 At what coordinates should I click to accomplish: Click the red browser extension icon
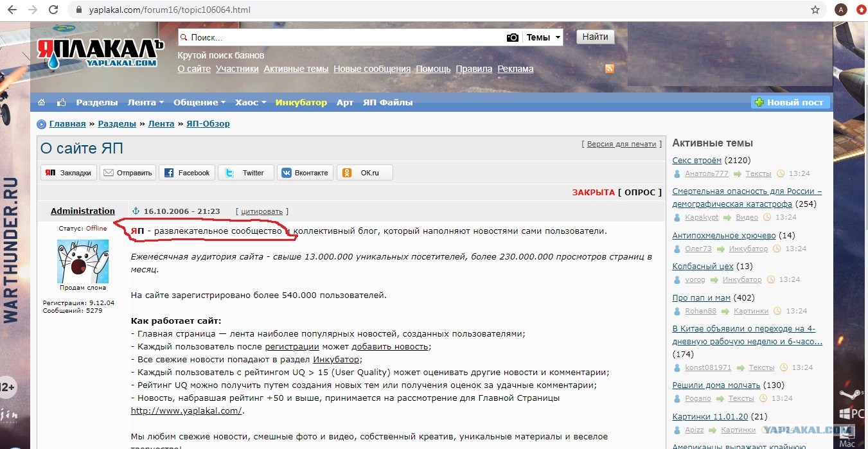coord(861,10)
